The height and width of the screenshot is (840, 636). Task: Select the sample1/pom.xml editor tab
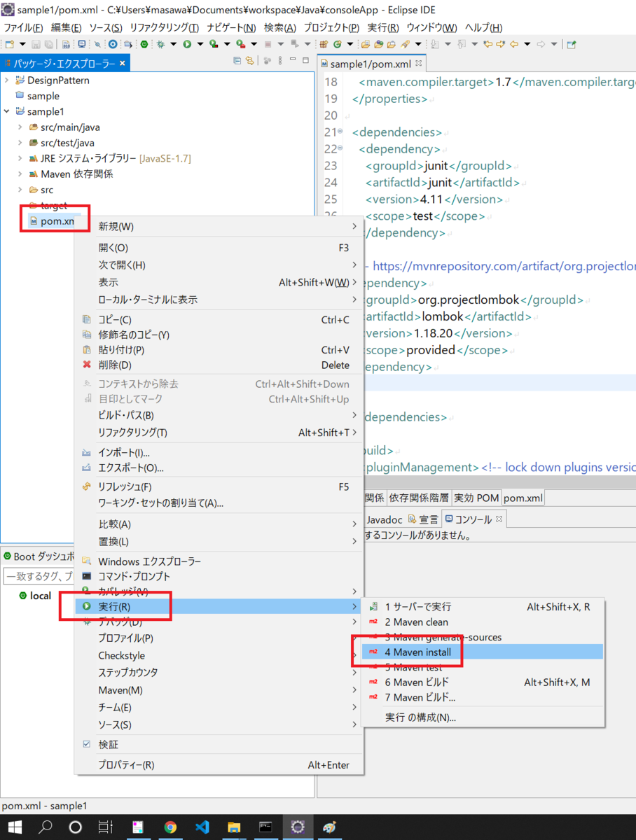click(x=371, y=64)
